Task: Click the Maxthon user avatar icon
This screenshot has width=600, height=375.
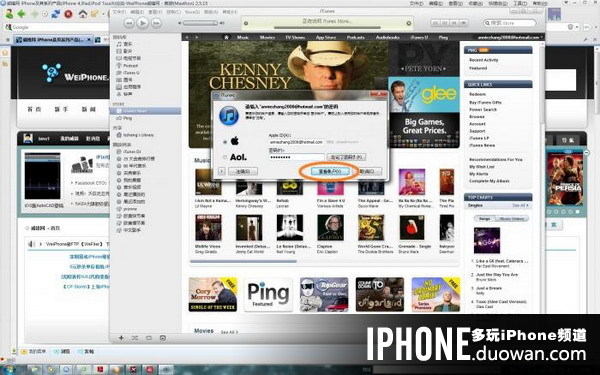Action: click(9, 14)
